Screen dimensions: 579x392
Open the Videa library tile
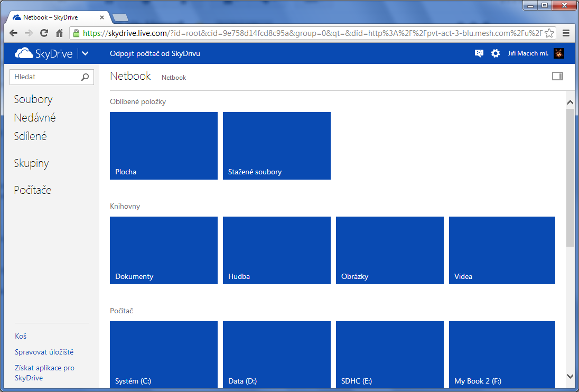pos(502,250)
